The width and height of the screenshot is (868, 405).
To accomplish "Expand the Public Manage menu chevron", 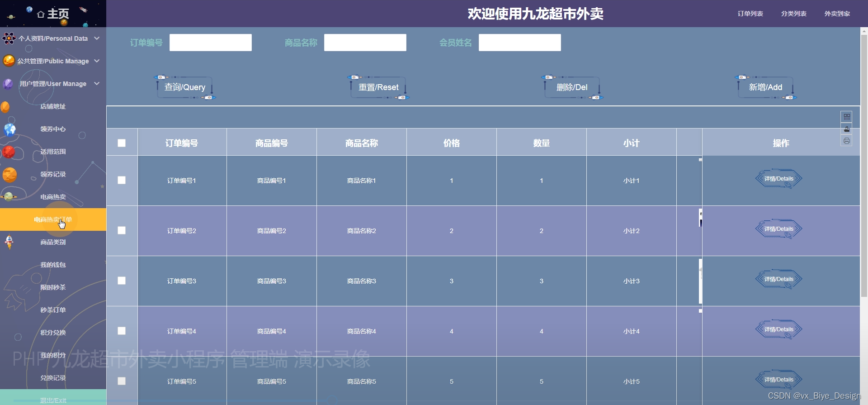I will click(97, 61).
